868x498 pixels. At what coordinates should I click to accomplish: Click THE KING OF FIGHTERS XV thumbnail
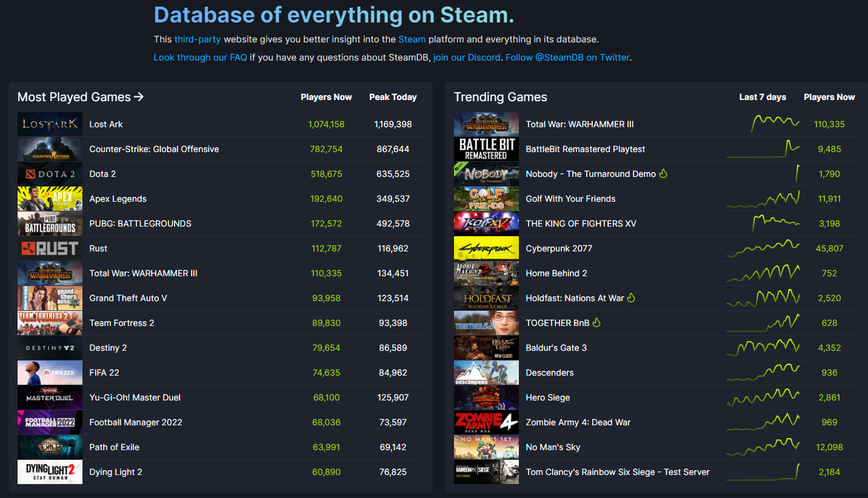[486, 224]
